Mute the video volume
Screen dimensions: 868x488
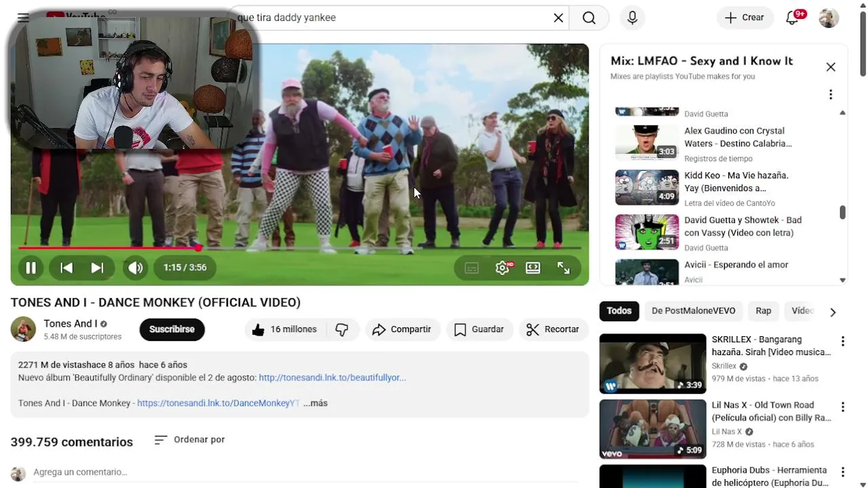[136, 268]
